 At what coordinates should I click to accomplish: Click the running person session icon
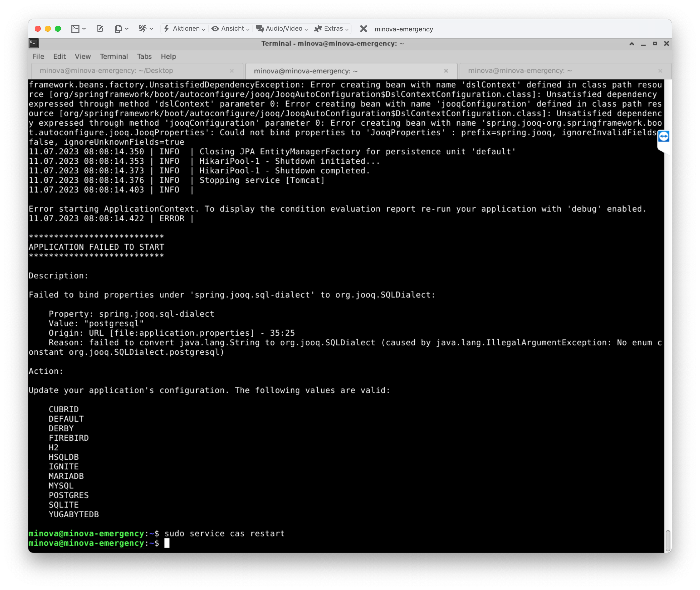pyautogui.click(x=143, y=29)
